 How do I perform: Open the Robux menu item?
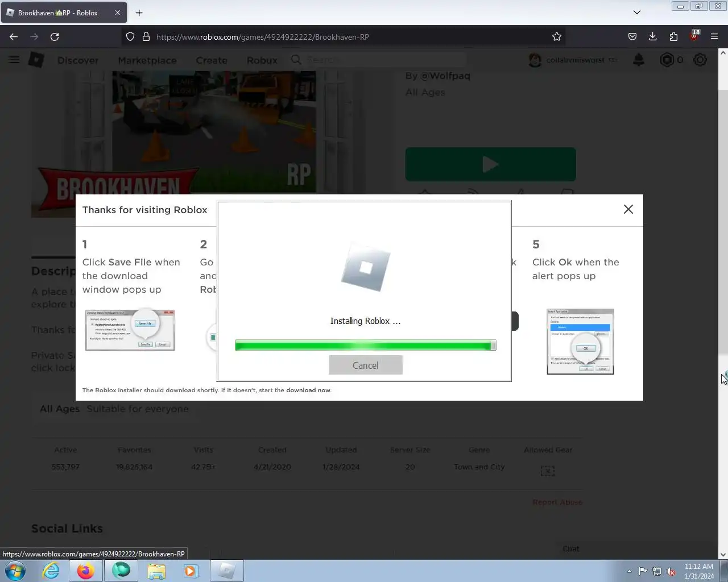(x=262, y=60)
